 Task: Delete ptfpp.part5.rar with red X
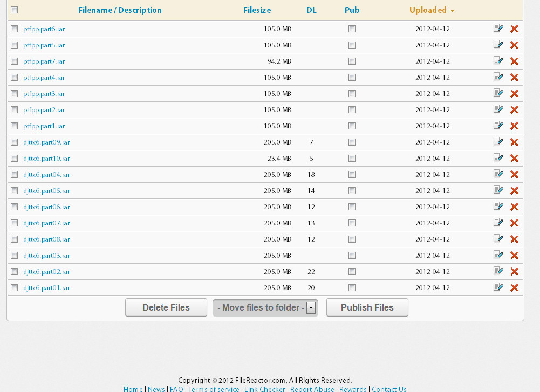coord(514,45)
